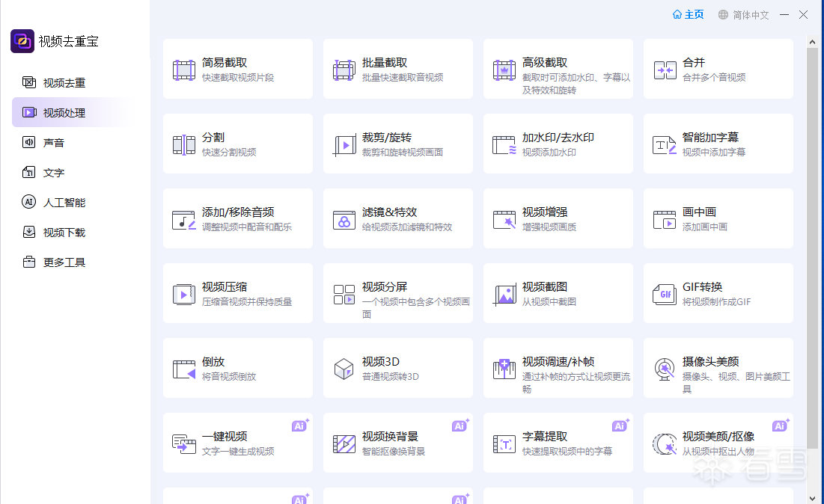The width and height of the screenshot is (824, 504).
Task: Click the 快速截取视频片段 description text
Action: 238,78
